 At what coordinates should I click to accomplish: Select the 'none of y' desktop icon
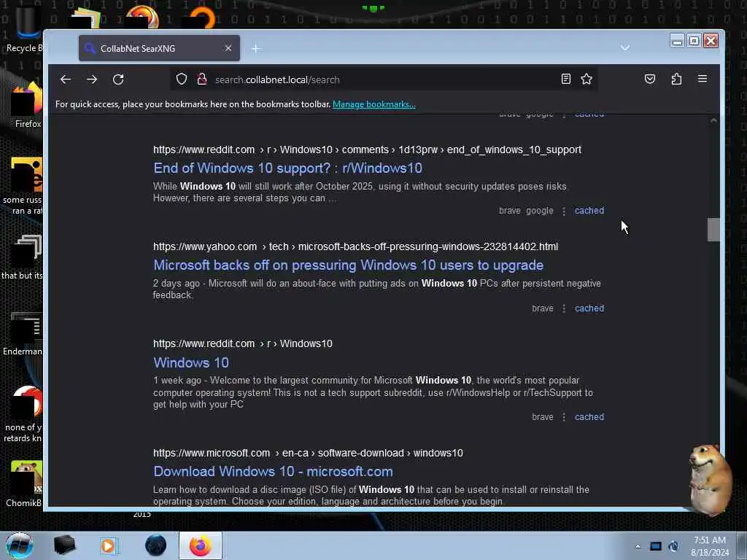click(23, 414)
